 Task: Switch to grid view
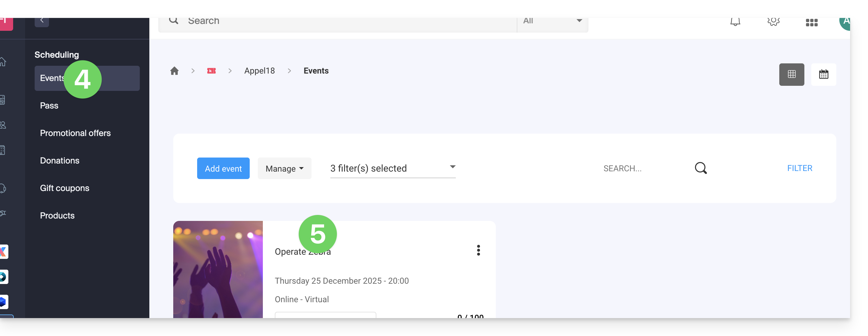pyautogui.click(x=791, y=74)
